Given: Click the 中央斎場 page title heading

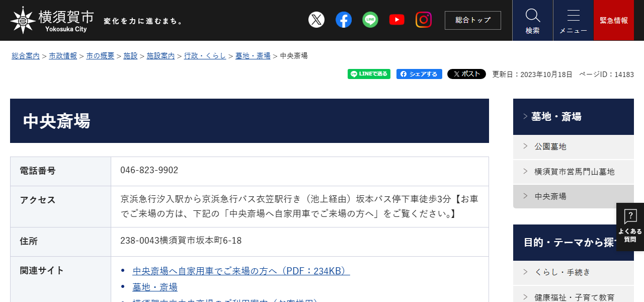Looking at the screenshot, I should [x=56, y=121].
